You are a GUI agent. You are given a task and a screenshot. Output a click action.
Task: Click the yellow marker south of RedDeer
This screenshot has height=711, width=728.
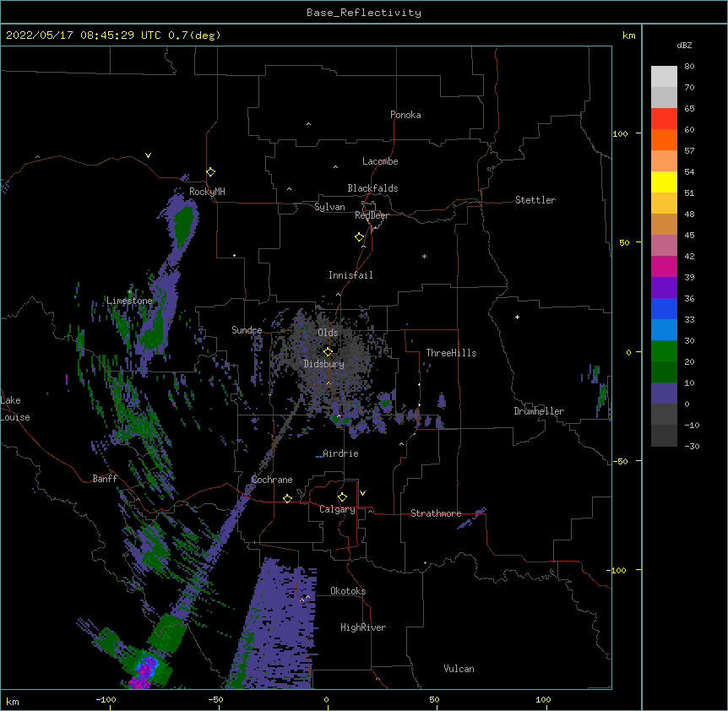point(359,237)
